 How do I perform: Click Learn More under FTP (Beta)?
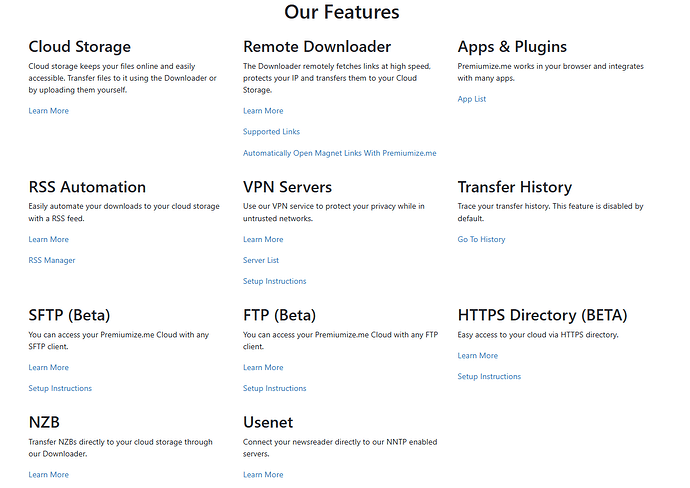263,367
